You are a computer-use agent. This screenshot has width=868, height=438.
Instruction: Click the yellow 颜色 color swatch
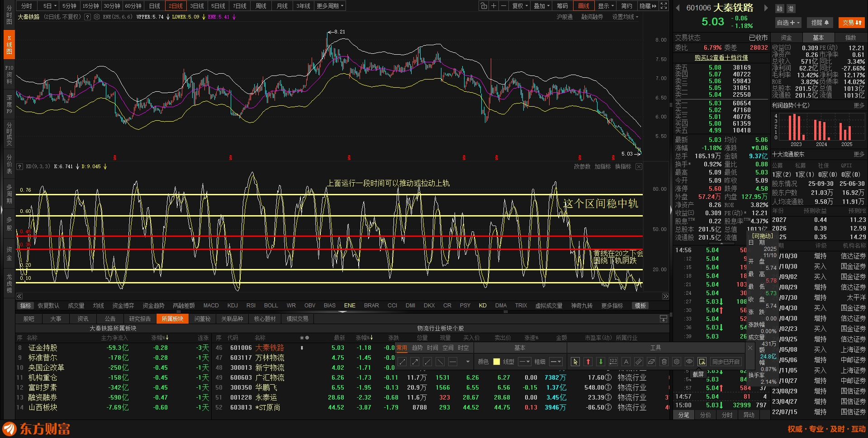496,362
